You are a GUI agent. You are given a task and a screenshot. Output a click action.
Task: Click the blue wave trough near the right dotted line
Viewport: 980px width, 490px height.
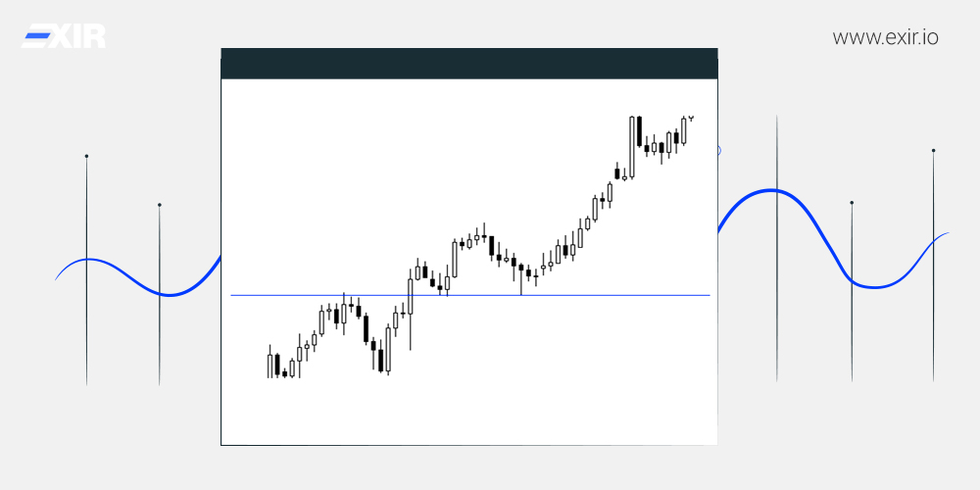click(x=874, y=286)
